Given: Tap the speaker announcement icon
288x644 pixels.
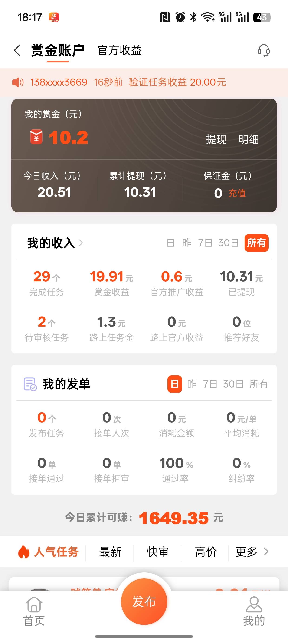Looking at the screenshot, I should click(18, 82).
